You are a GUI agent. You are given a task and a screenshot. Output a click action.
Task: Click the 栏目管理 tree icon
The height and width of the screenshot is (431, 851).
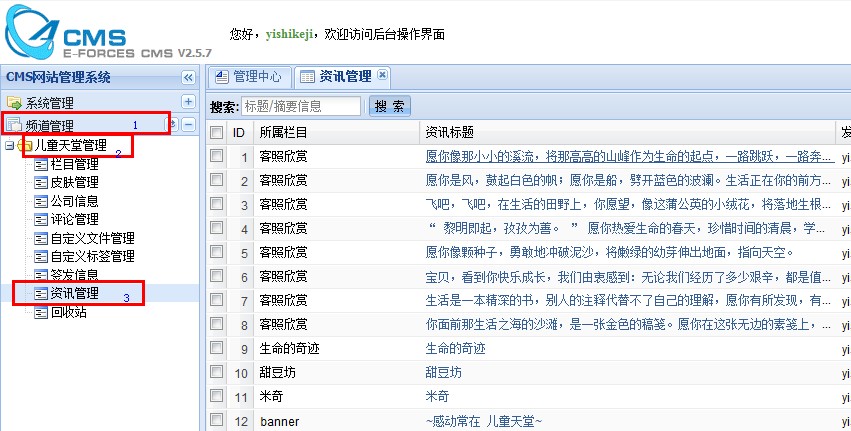(40, 164)
